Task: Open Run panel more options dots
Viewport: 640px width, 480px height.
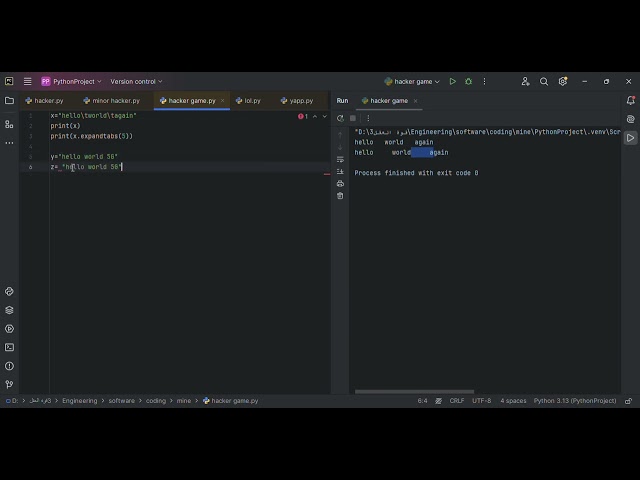Action: click(368, 118)
